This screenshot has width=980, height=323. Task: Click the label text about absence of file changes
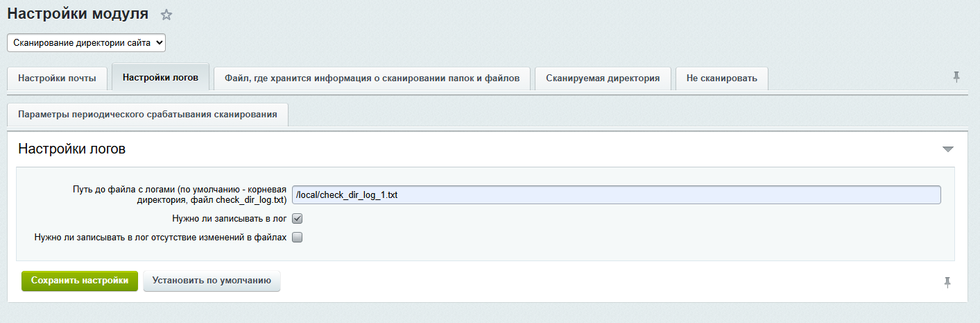pos(160,238)
